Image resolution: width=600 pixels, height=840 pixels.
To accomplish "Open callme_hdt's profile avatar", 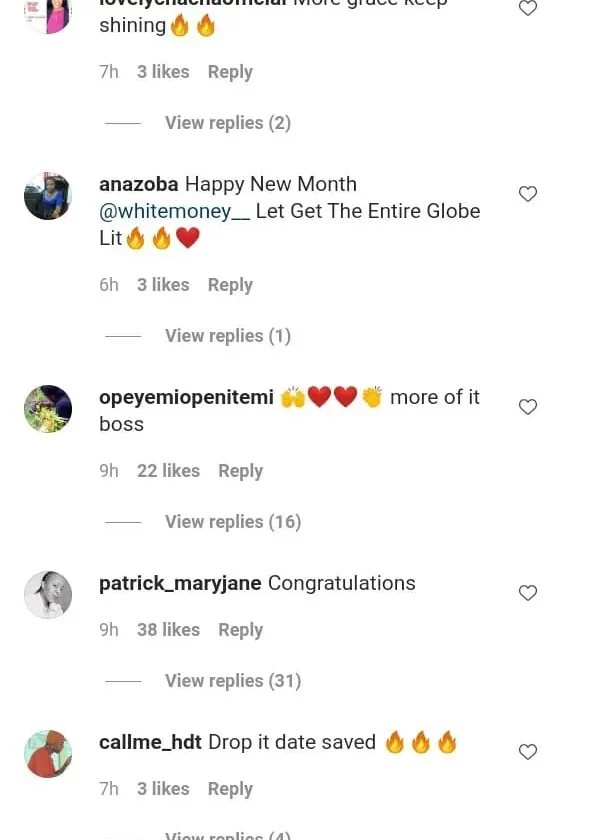I will coord(48,754).
